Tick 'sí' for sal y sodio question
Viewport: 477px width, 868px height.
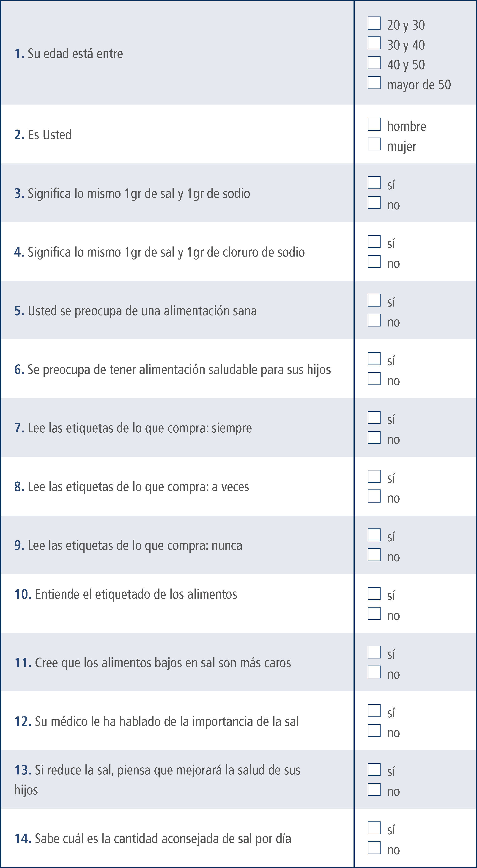pyautogui.click(x=374, y=183)
